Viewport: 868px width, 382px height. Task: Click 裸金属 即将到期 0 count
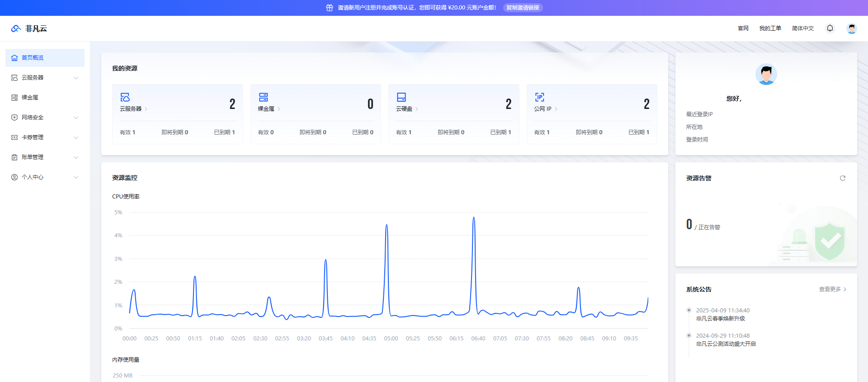coord(313,132)
